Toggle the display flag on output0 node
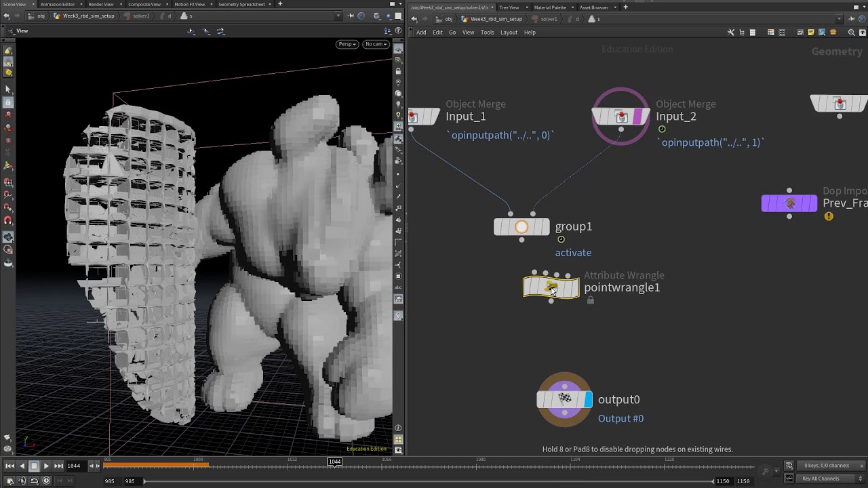 (587, 400)
